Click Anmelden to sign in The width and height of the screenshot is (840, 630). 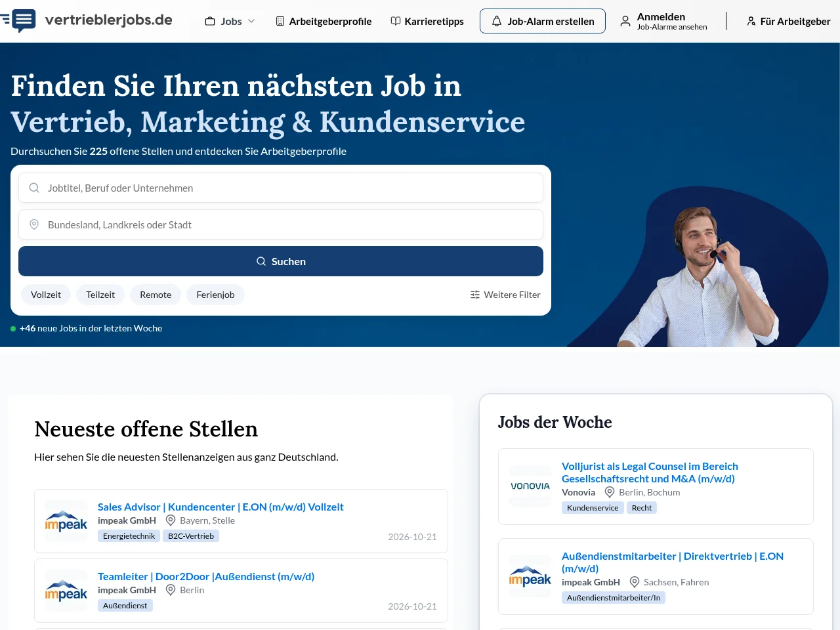(661, 16)
